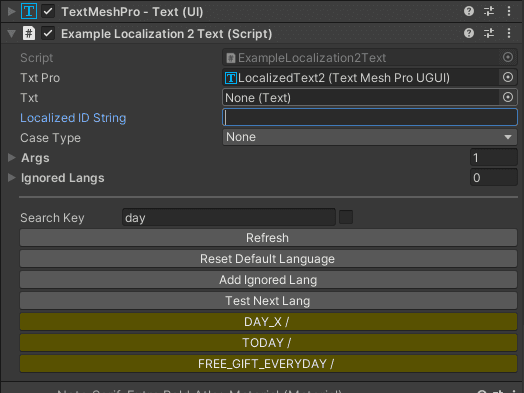Open kebab menu of Example Localization 2 Text
The width and height of the screenshot is (524, 393).
[x=509, y=33]
